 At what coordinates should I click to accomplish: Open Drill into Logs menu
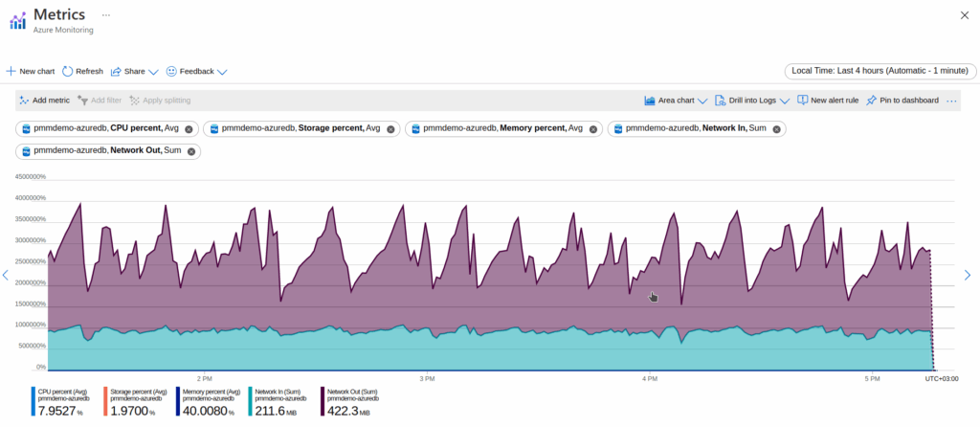[751, 101]
